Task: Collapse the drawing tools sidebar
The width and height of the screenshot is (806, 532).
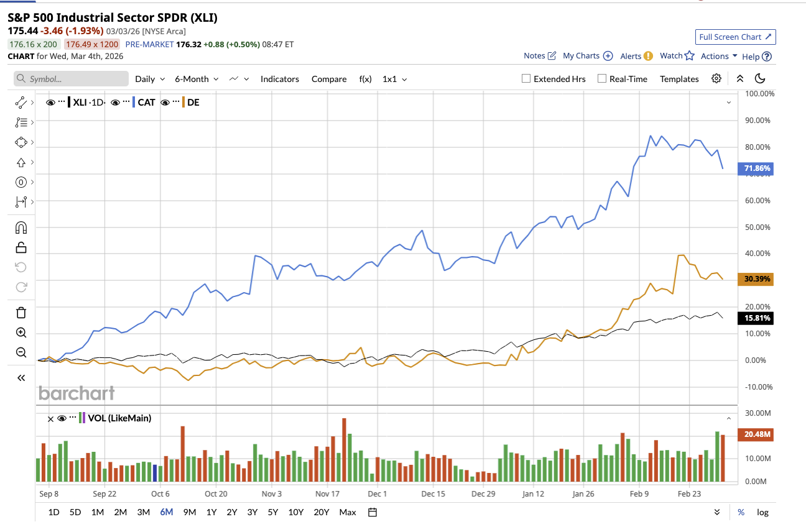Action: [21, 377]
